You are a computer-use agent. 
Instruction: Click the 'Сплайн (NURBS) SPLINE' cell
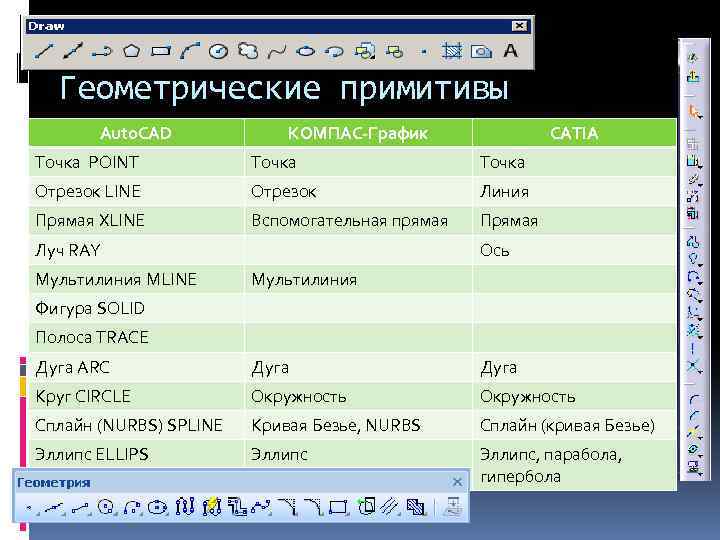pos(136,425)
